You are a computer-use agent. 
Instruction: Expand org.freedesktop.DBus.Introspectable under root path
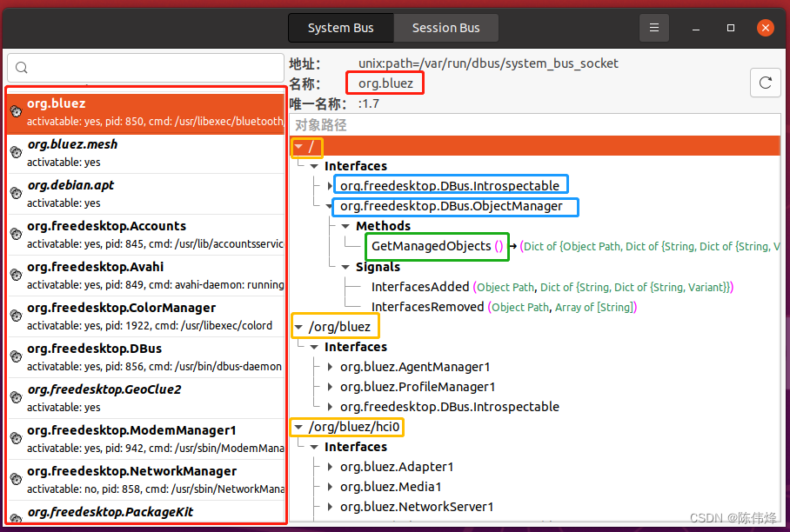coord(330,186)
